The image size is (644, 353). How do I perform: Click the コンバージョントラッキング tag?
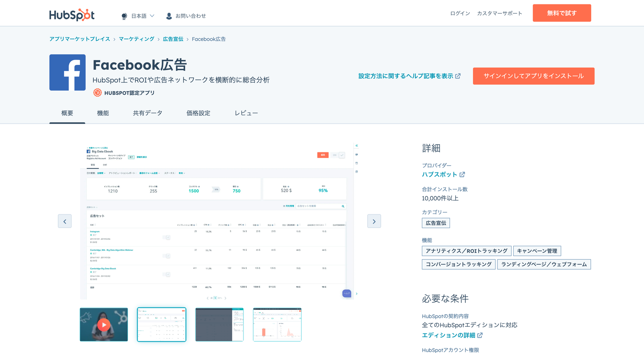tap(458, 264)
